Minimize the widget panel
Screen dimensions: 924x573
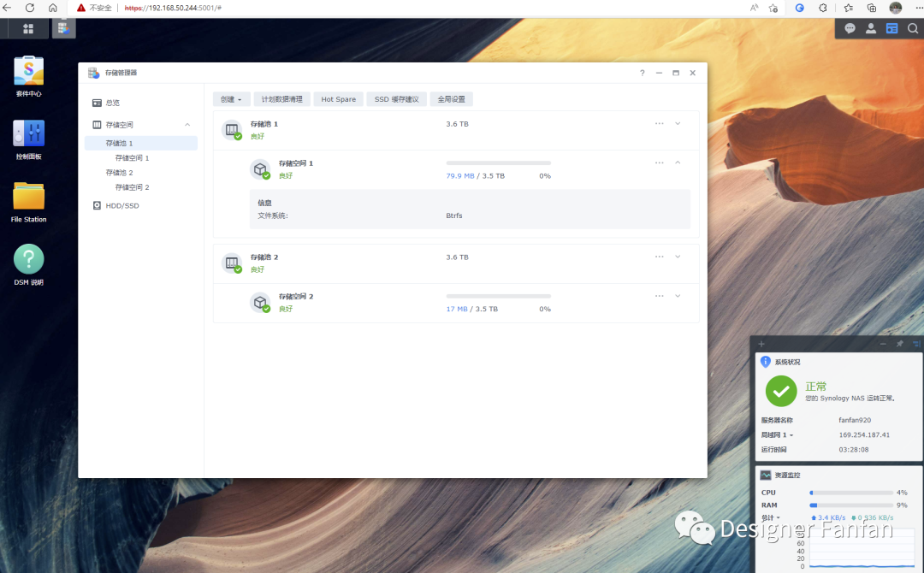pyautogui.click(x=883, y=343)
